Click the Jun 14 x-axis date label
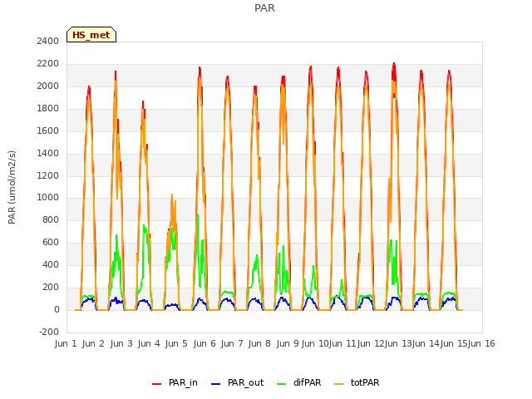 [426, 343]
